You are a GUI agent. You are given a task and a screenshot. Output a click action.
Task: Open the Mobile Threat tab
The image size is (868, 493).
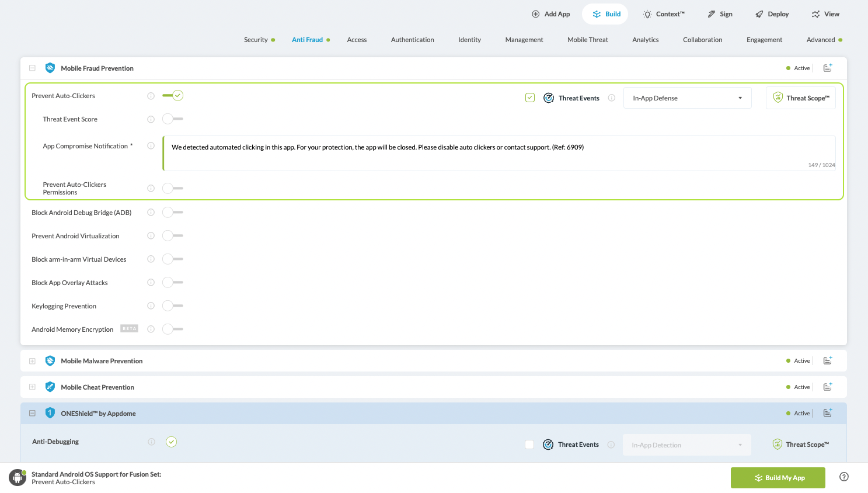pyautogui.click(x=587, y=40)
